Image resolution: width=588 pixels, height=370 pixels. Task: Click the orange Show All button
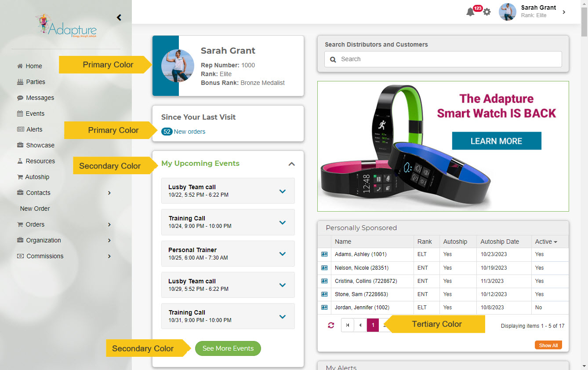click(x=548, y=345)
